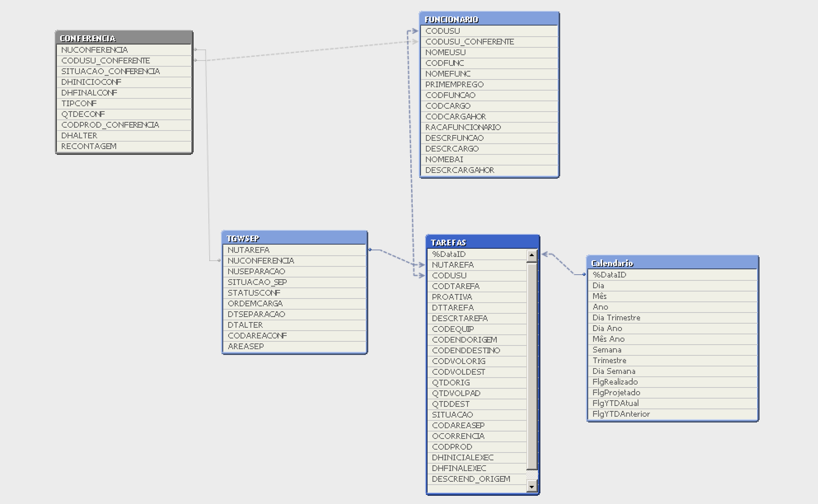Click %DataID field in Calendario table
The width and height of the screenshot is (818, 504).
pos(609,275)
